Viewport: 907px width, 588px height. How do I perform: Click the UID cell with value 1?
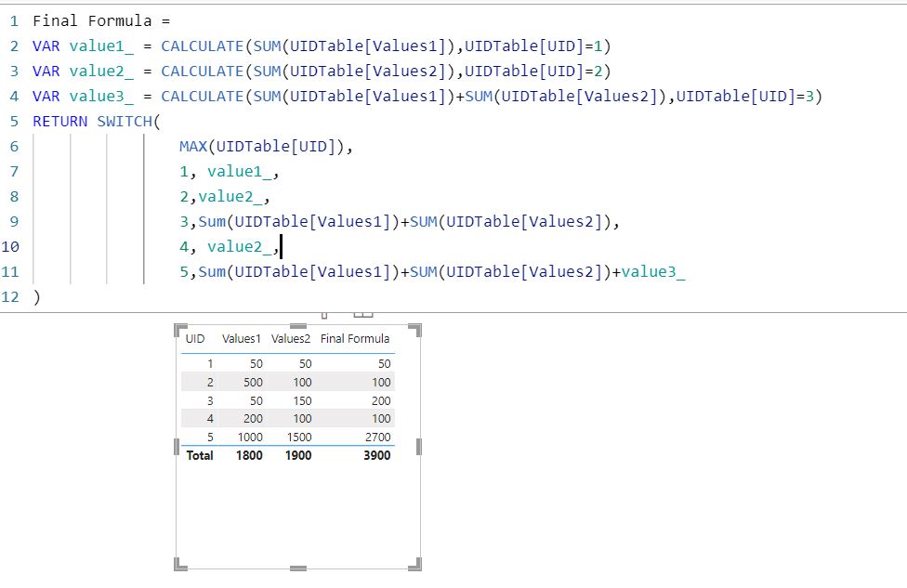210,364
